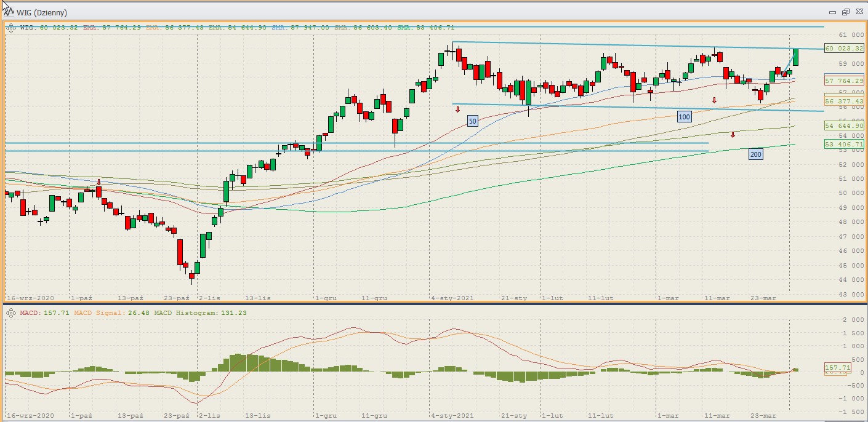Click the red down arrow above the 200 label
Screen dimensions: 868x422
click(733, 135)
